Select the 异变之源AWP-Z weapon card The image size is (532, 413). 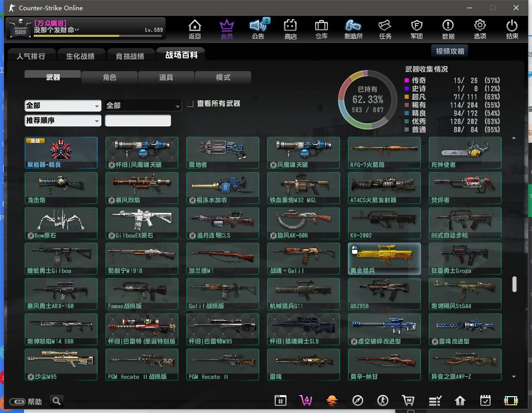465,364
